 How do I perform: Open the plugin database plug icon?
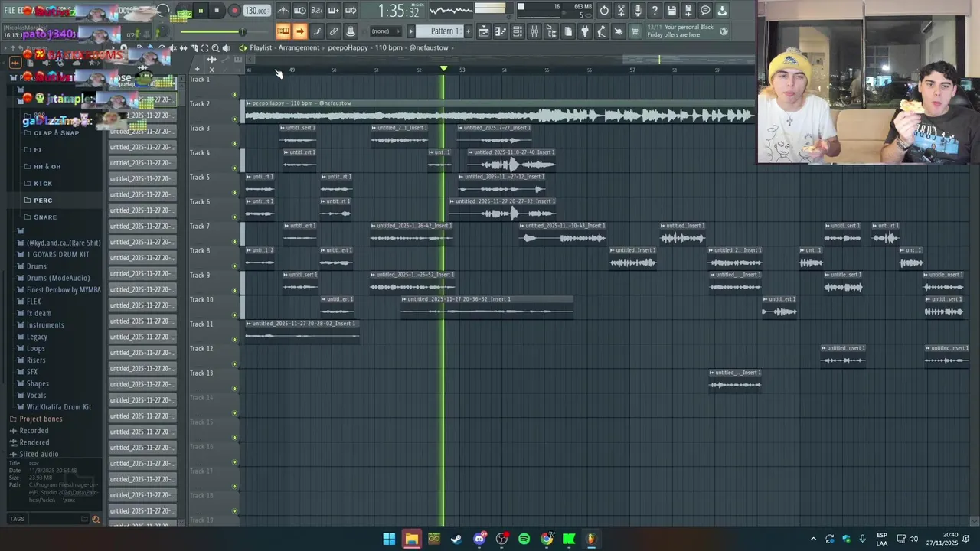click(585, 31)
